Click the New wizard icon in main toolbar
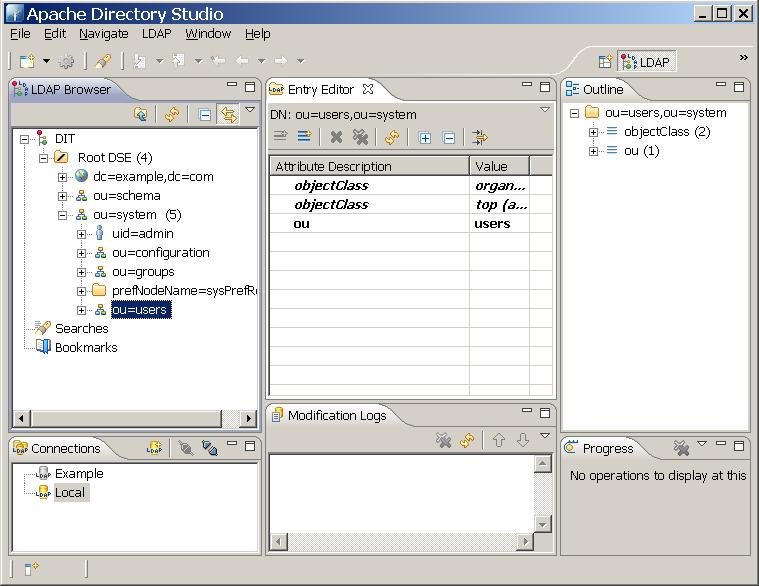This screenshot has height=586, width=759. point(27,61)
